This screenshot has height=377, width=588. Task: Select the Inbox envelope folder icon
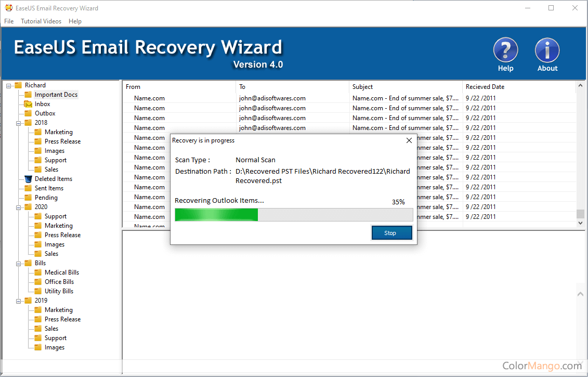28,104
